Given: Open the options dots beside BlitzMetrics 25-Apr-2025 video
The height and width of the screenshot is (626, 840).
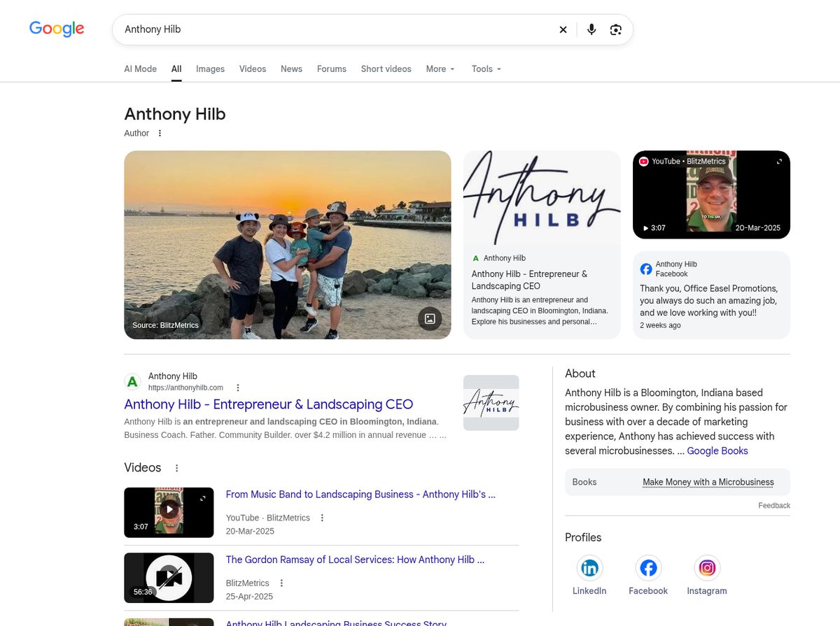Looking at the screenshot, I should [x=281, y=583].
